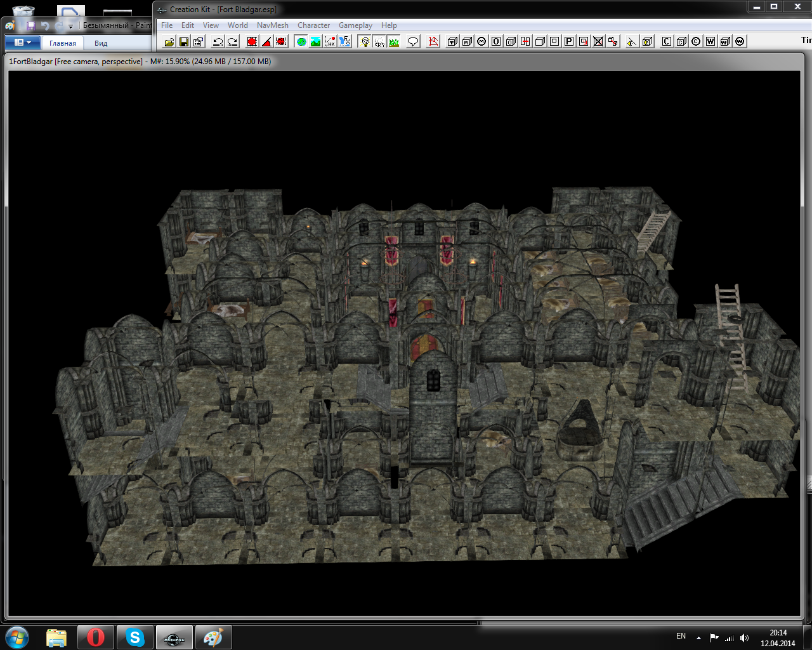Open Skype from the taskbar
The width and height of the screenshot is (812, 650).
click(134, 637)
